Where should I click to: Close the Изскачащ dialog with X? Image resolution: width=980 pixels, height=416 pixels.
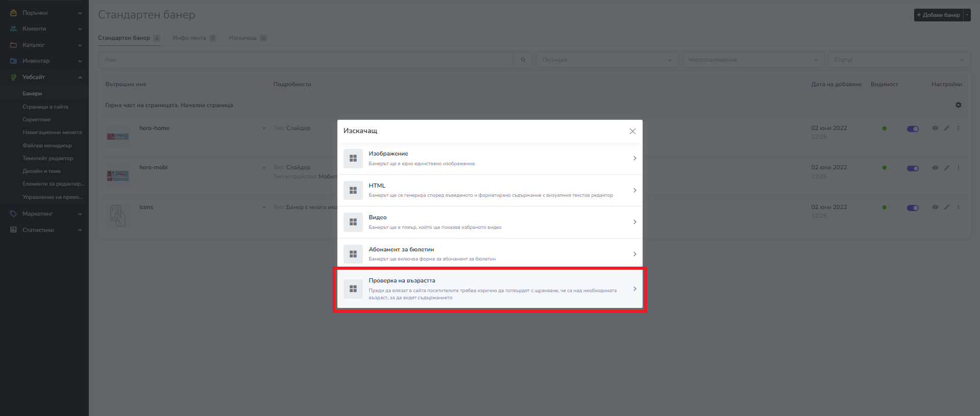point(632,132)
